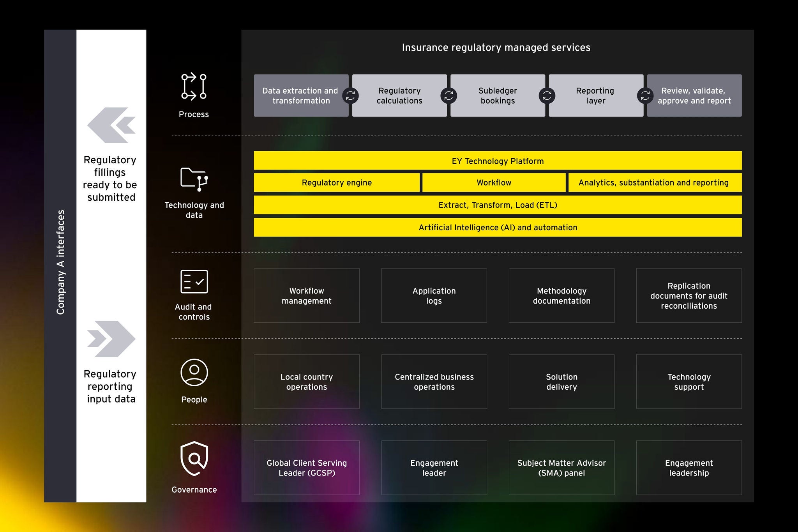This screenshot has width=798, height=532.
Task: Open Replication documents for audit reconciliations card
Action: 689,295
